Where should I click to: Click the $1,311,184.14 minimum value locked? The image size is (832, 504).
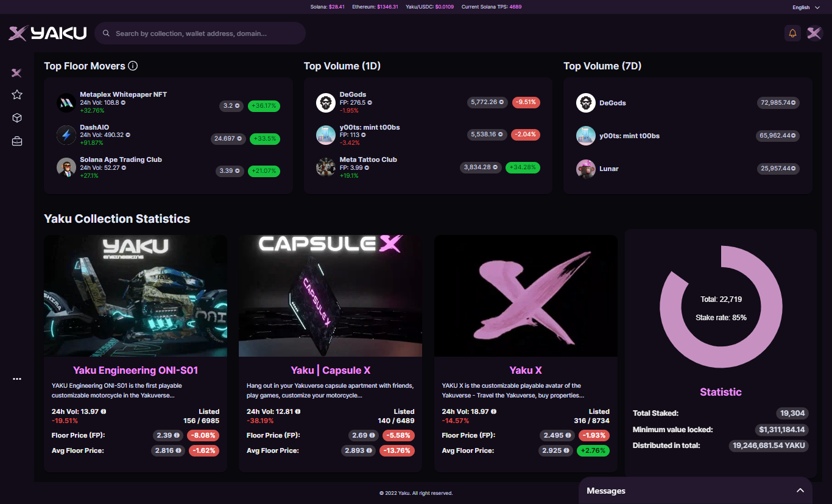coord(781,430)
